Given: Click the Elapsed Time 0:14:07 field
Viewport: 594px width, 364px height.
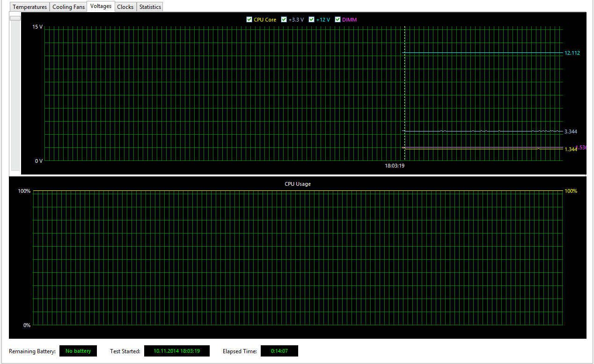Looking at the screenshot, I should coord(279,351).
